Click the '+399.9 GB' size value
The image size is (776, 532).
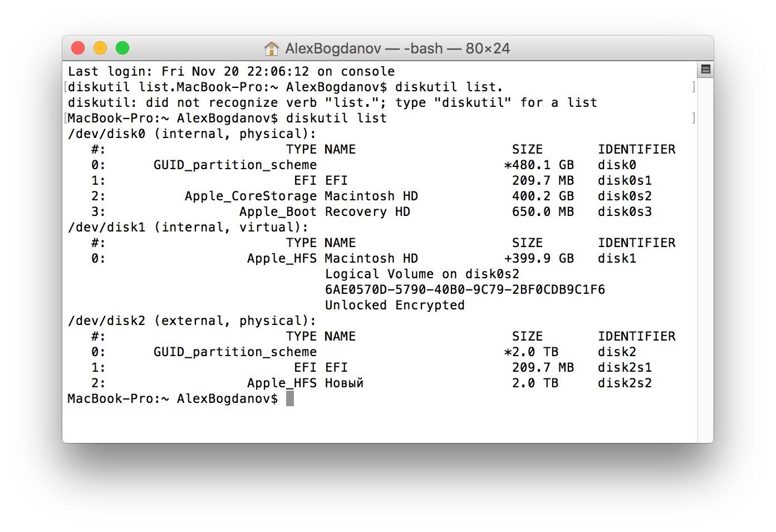point(539,259)
